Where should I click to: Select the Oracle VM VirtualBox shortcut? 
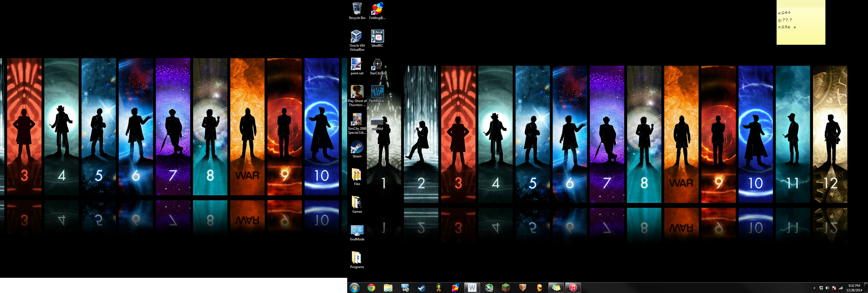[x=357, y=40]
